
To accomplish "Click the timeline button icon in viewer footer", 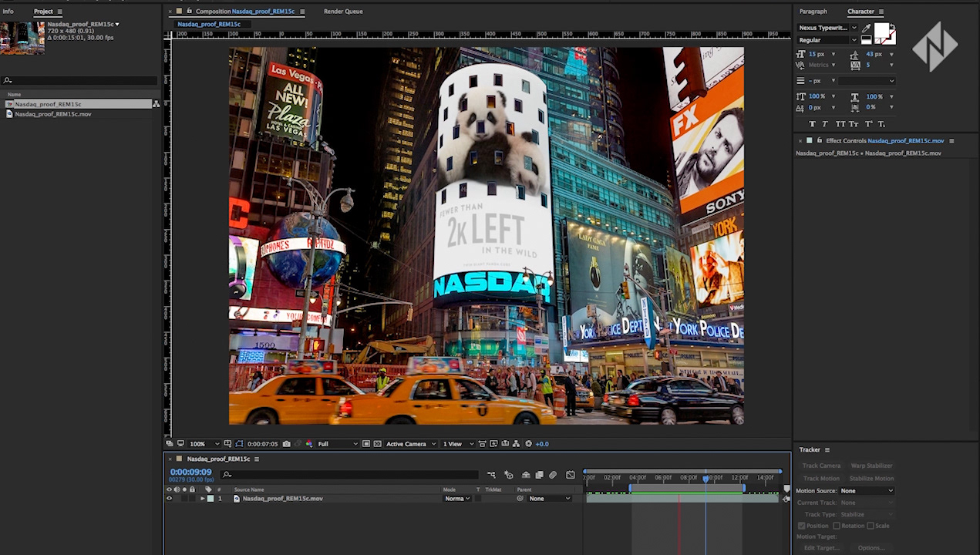I will coord(505,444).
